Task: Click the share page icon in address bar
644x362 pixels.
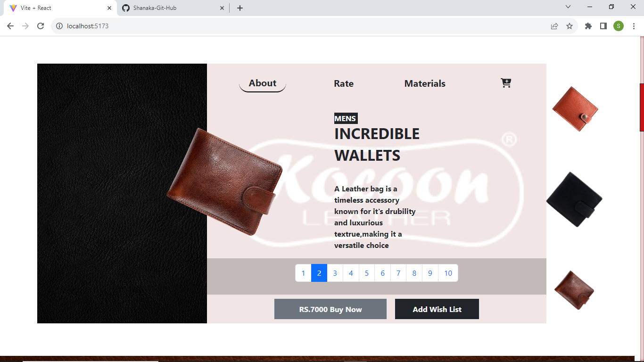Action: pyautogui.click(x=554, y=26)
